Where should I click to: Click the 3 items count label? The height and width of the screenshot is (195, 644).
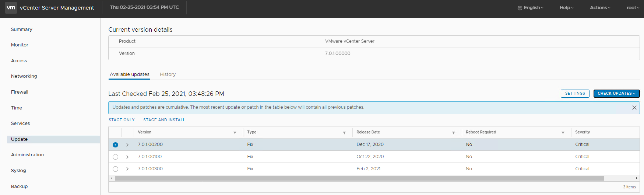point(629,187)
